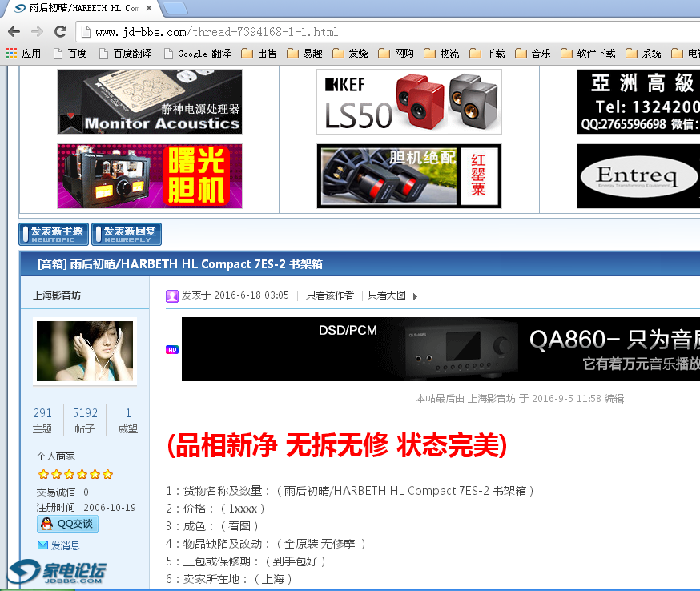Open a new tab with the tab button
This screenshot has width=700, height=591.
[x=176, y=9]
